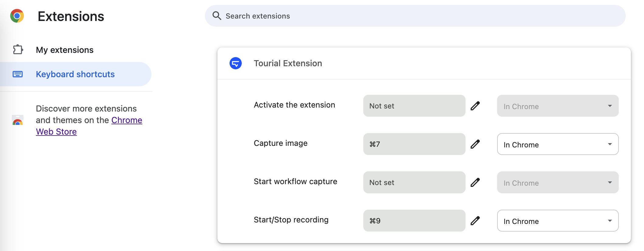644x251 pixels.
Task: Select the Keyboard shortcuts menu item
Action: coord(75,74)
